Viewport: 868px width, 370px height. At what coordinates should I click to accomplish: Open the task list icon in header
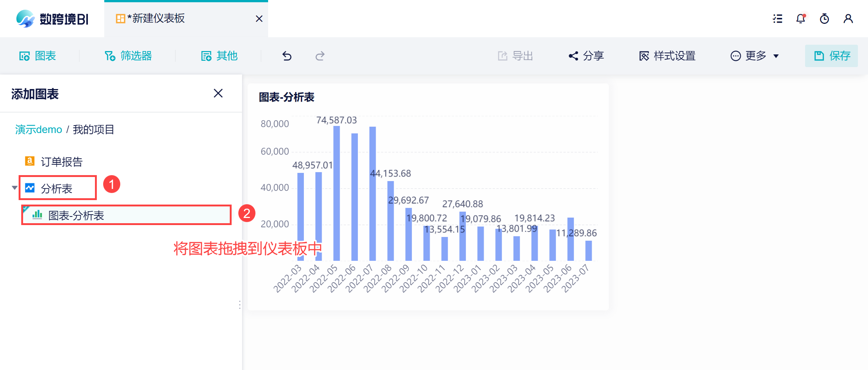(778, 19)
